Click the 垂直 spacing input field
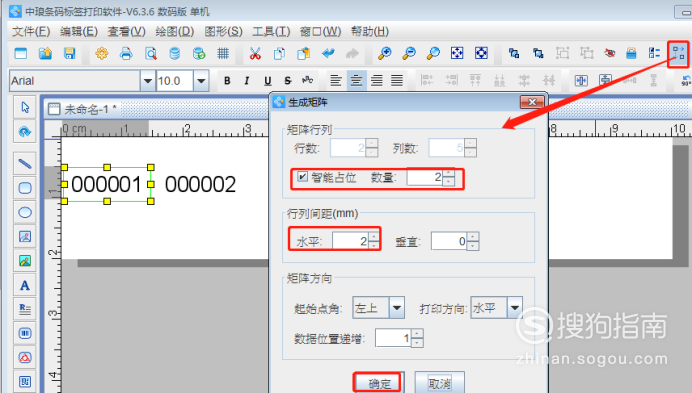The height and width of the screenshot is (393, 692). (x=450, y=241)
